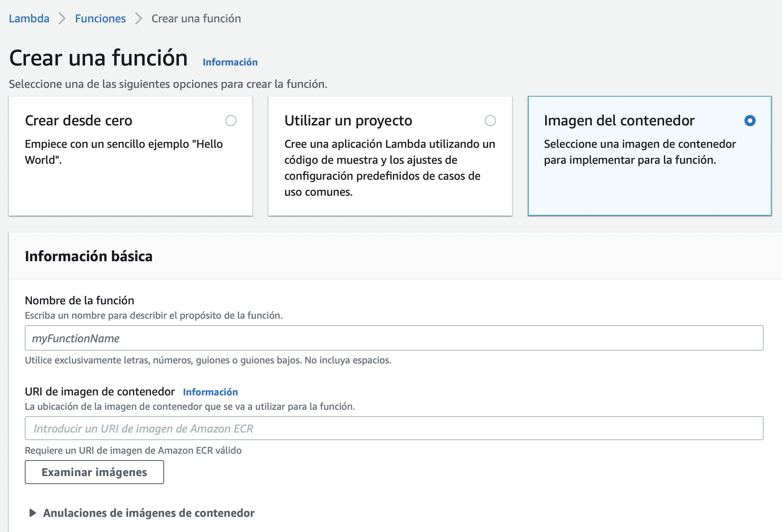This screenshot has height=532, width=782.
Task: Click the Imagen del contenedor card heading
Action: click(x=620, y=120)
